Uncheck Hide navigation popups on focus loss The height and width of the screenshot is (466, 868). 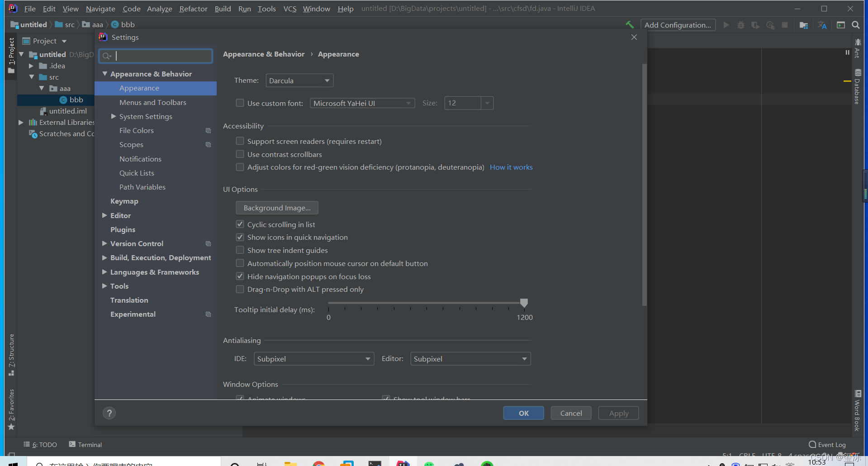point(240,276)
